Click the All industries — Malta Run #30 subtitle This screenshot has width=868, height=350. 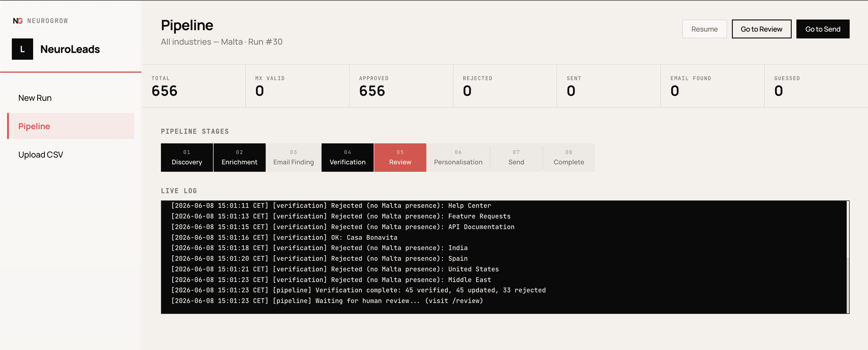click(221, 42)
